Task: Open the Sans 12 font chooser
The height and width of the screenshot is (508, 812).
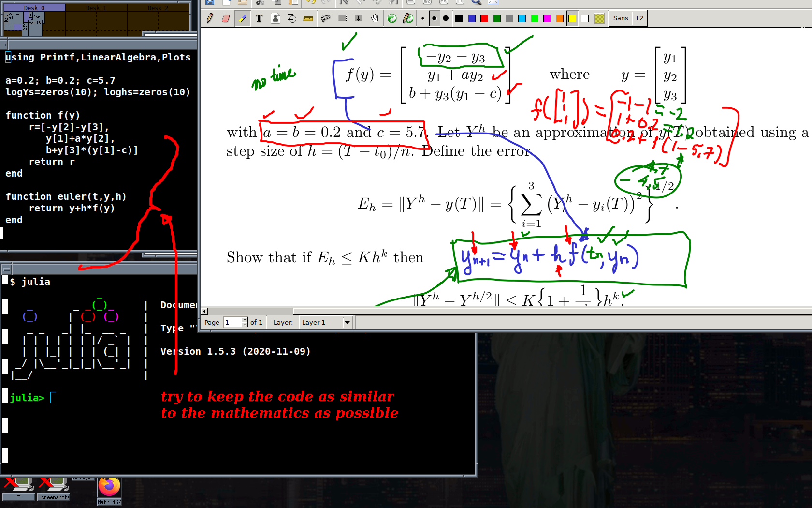Action: pos(628,18)
